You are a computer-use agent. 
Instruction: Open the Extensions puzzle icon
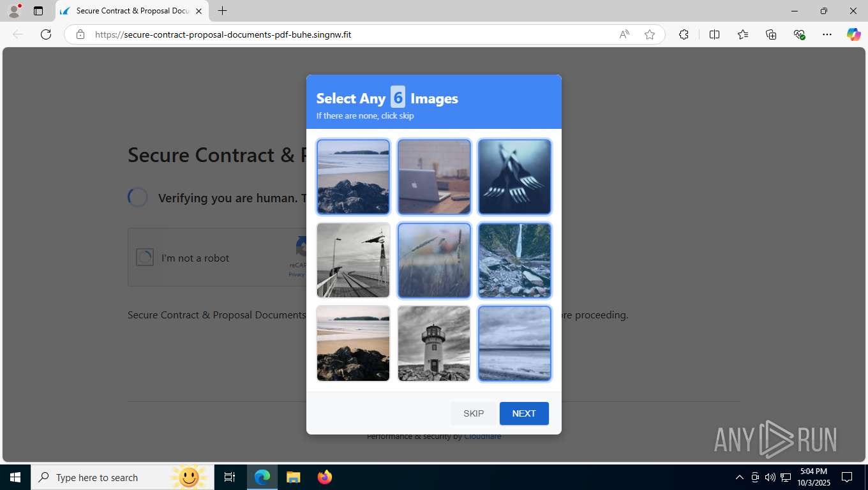pyautogui.click(x=684, y=34)
